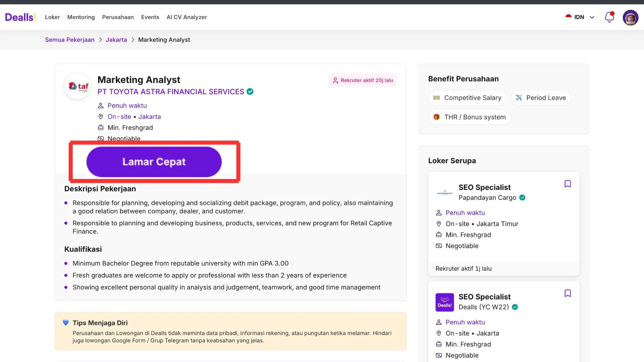Bookmark the Dealls (YC W22) SEO Specialist job
The width and height of the screenshot is (644, 362).
click(568, 293)
